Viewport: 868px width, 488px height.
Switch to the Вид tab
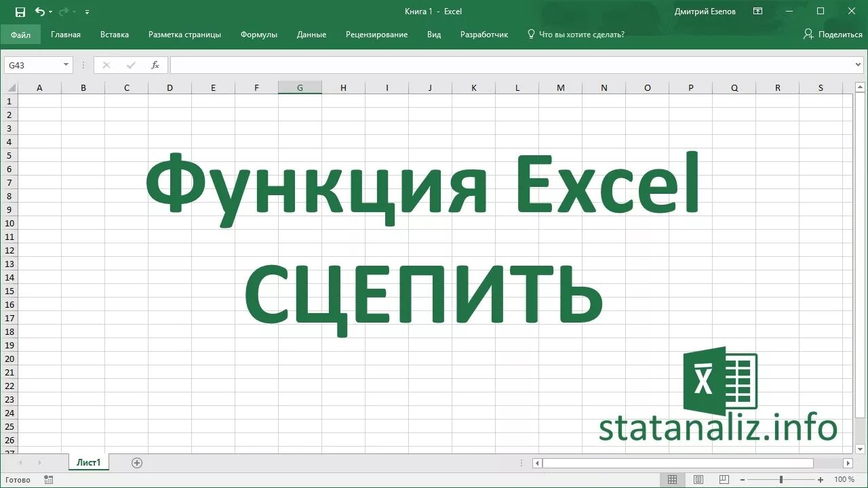point(434,35)
